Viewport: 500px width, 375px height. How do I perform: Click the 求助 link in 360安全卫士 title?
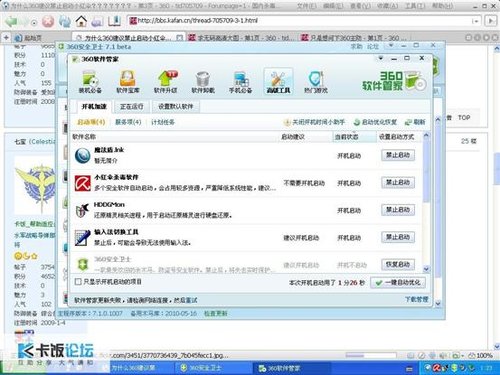point(356,47)
